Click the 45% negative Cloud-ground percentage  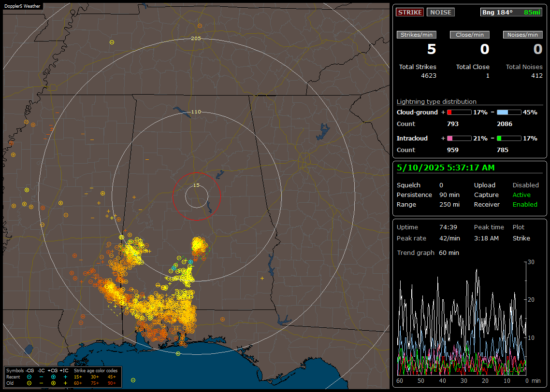click(x=530, y=112)
